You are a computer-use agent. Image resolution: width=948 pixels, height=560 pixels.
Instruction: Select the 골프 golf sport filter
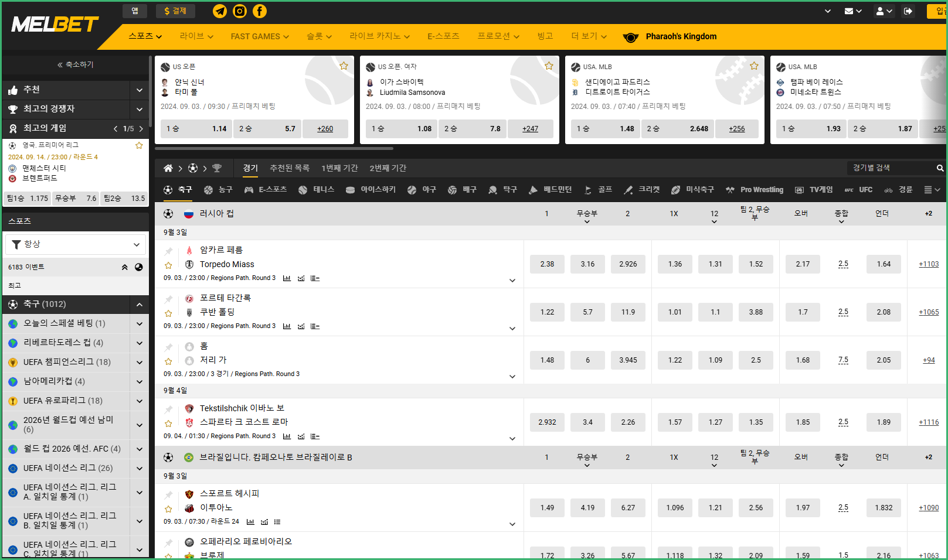[x=598, y=190]
